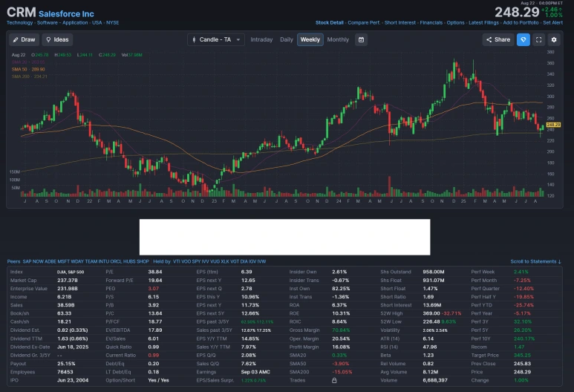Open Latest Filings link
Viewport: 574px width, 392px height.
(x=483, y=23)
